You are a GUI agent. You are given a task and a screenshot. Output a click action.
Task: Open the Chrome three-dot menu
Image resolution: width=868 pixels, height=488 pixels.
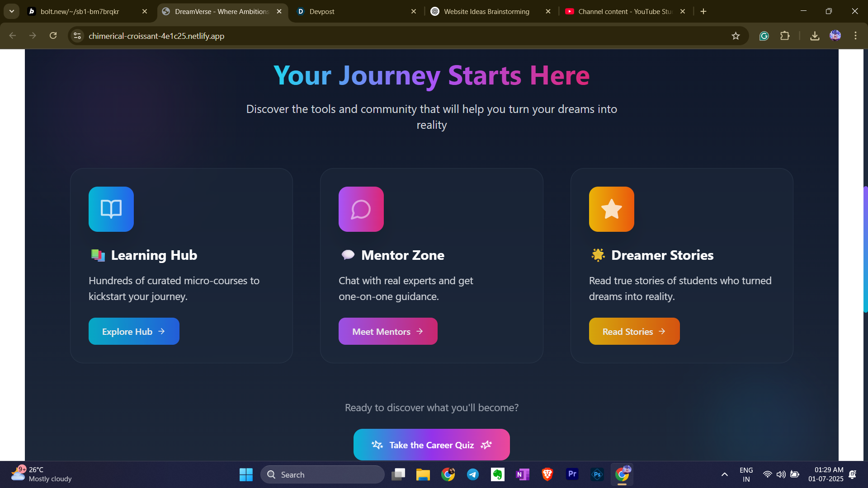[x=855, y=36]
